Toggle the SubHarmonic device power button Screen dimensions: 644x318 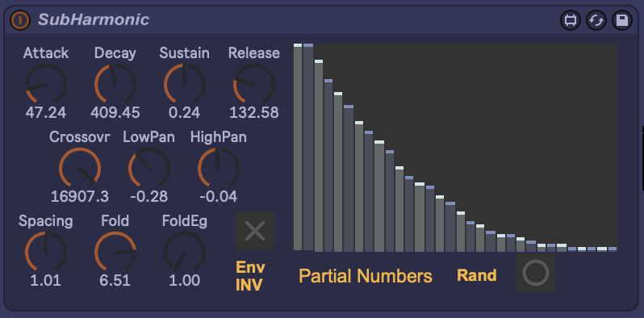[x=20, y=20]
